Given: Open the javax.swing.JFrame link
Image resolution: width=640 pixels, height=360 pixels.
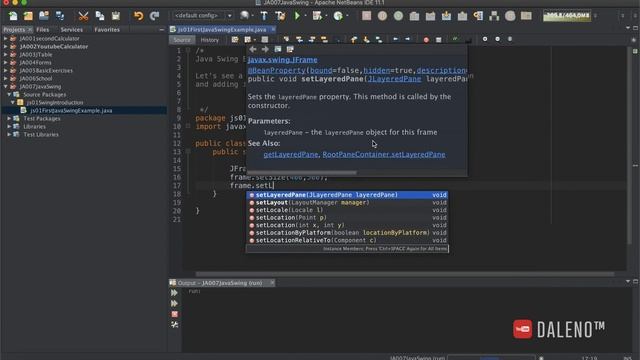Looking at the screenshot, I should (x=282, y=60).
